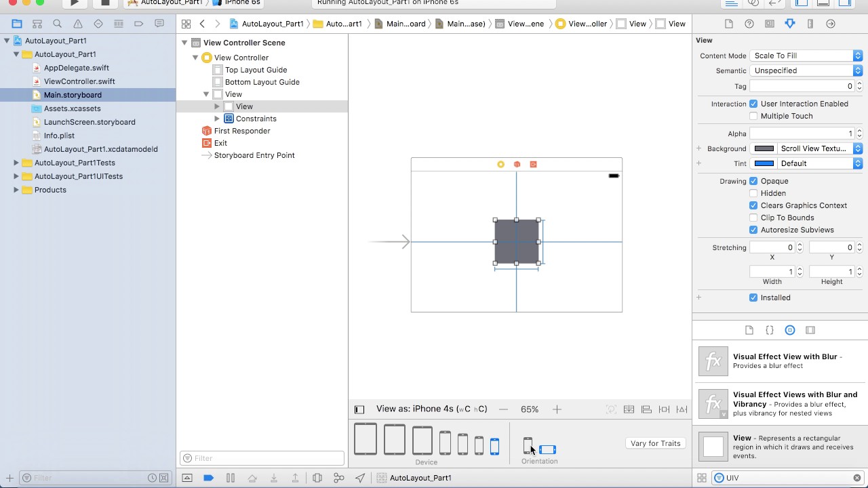Viewport: 868px width, 488px height.
Task: Select the largest iPad device
Action: click(366, 439)
